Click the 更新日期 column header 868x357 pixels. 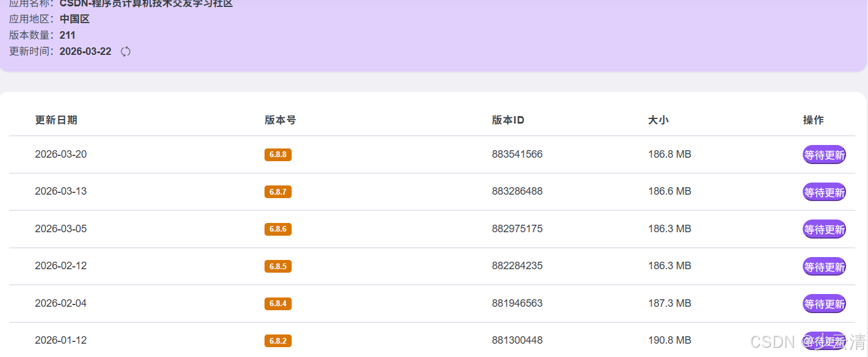[x=56, y=120]
